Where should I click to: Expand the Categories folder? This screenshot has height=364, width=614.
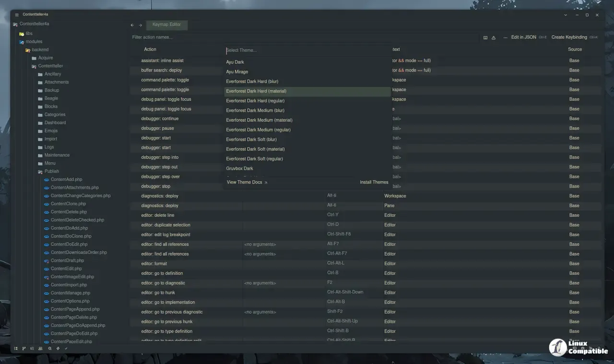pyautogui.click(x=55, y=115)
